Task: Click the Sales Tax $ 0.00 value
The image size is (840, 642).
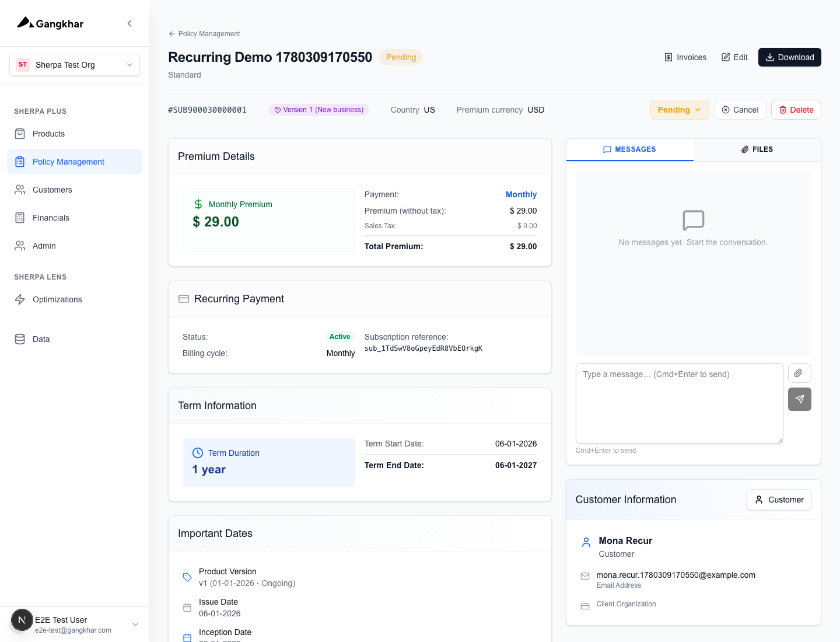Action: [x=527, y=226]
